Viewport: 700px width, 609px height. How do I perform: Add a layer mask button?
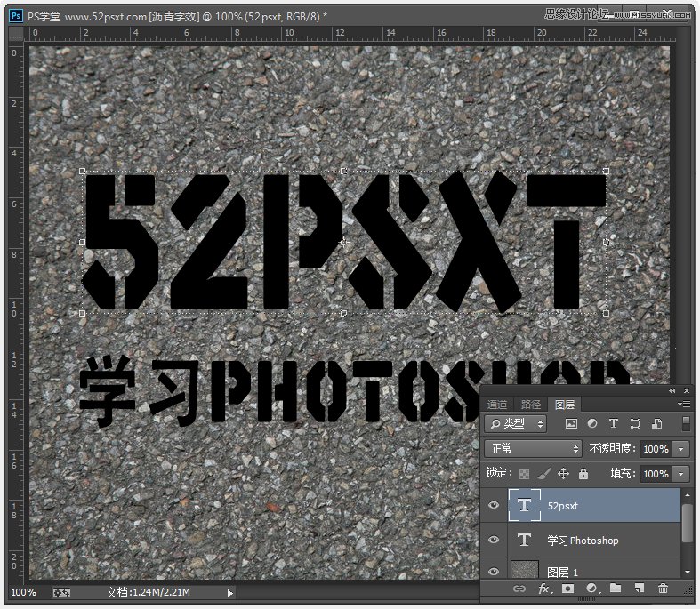[567, 589]
